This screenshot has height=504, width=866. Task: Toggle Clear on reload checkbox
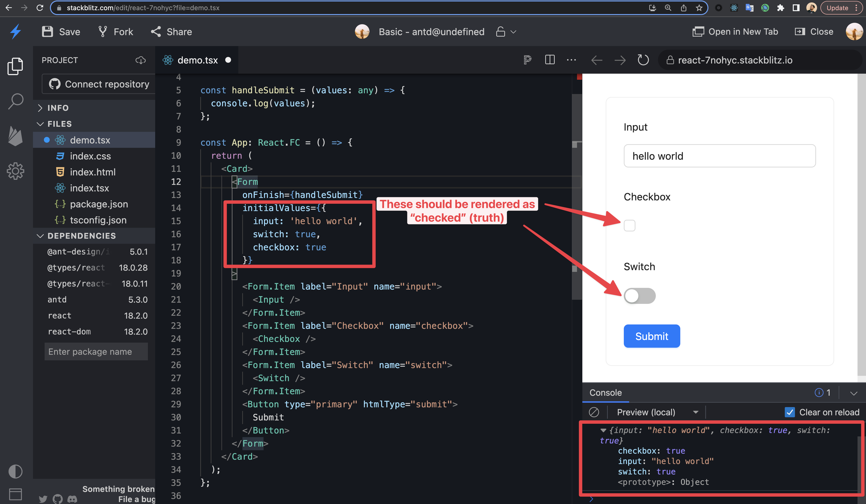pos(790,412)
